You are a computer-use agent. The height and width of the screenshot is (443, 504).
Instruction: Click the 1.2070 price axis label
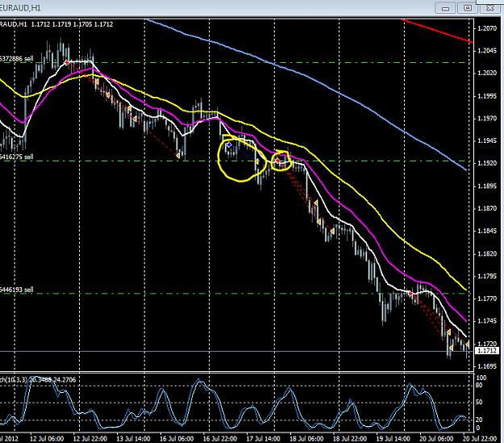coord(487,28)
